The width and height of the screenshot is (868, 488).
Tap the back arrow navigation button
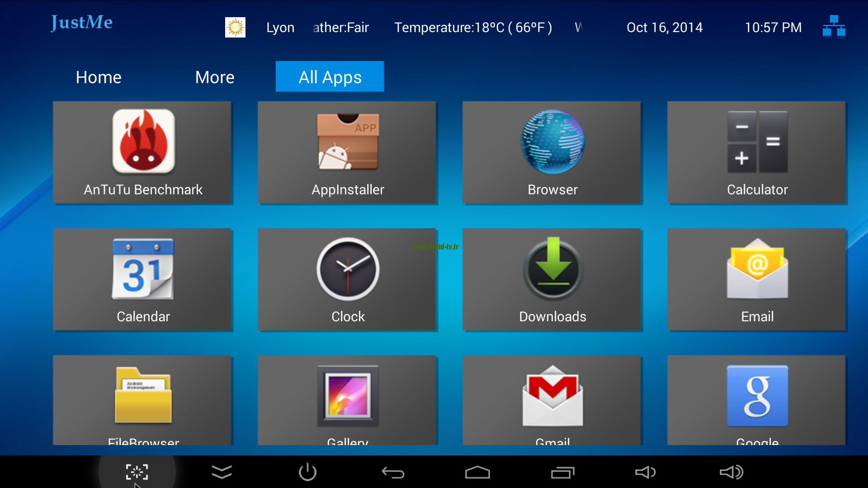[393, 473]
